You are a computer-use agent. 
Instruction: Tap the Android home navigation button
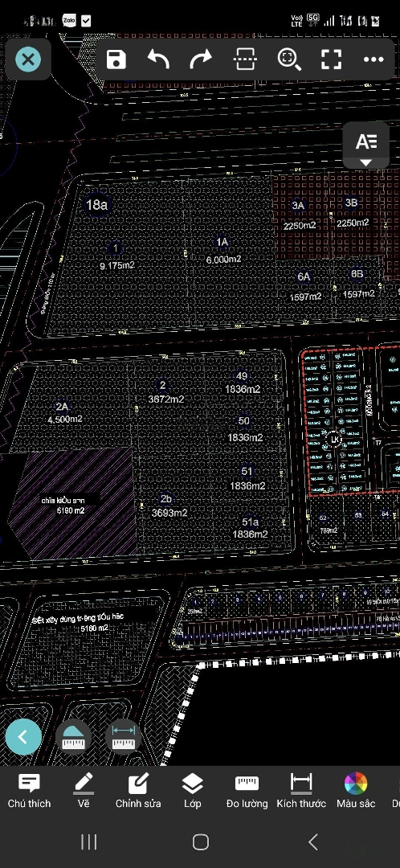(200, 842)
